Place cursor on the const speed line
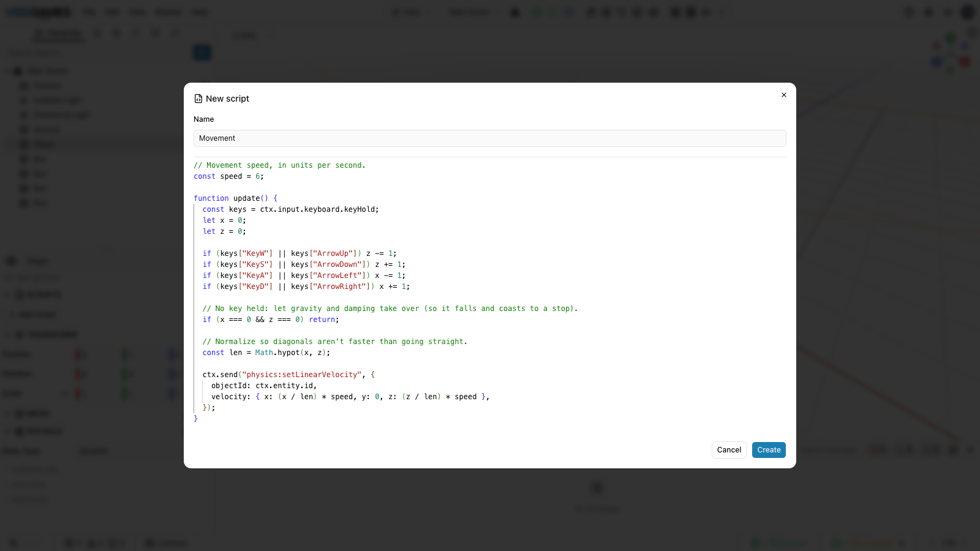Screen dimensions: 980x551 [x=229, y=176]
